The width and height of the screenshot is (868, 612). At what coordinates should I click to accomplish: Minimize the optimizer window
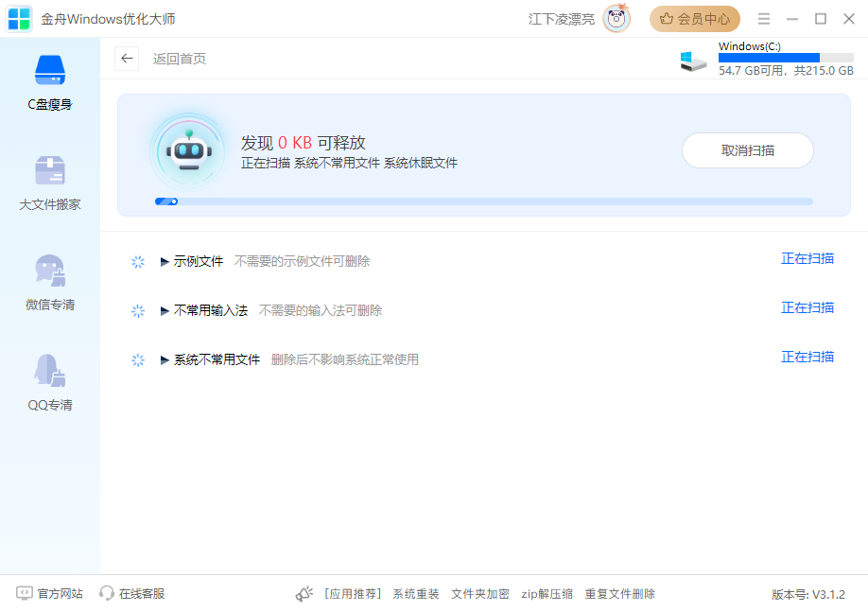(x=792, y=19)
